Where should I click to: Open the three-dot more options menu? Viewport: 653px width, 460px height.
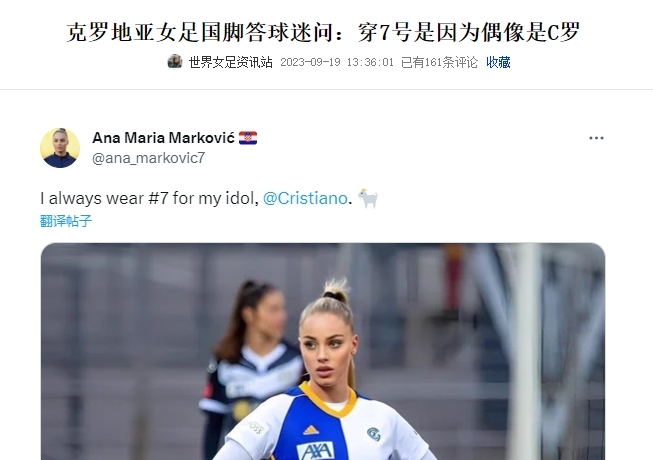pos(596,138)
